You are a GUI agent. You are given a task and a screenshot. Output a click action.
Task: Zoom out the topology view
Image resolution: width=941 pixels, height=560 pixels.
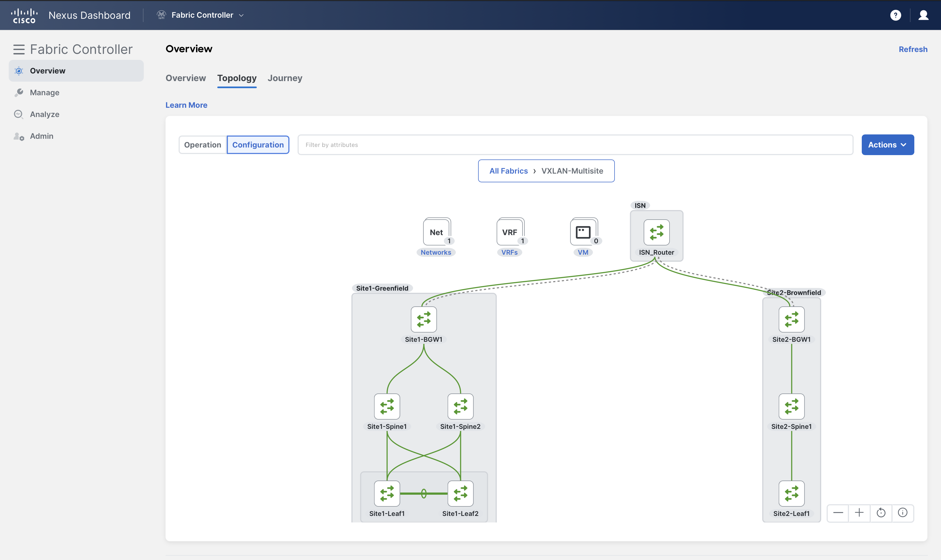pos(838,512)
